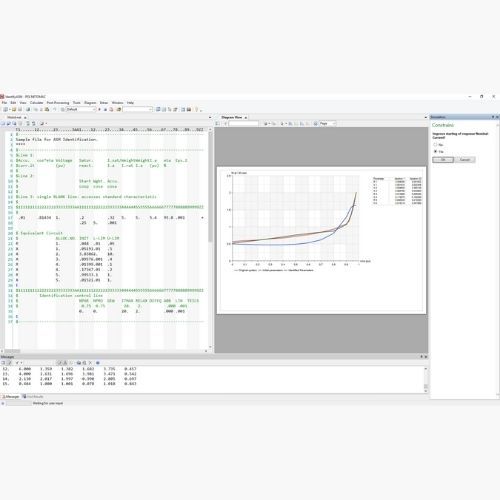Click the save icon in main toolbar
The height and width of the screenshot is (500, 500).
tap(20, 109)
